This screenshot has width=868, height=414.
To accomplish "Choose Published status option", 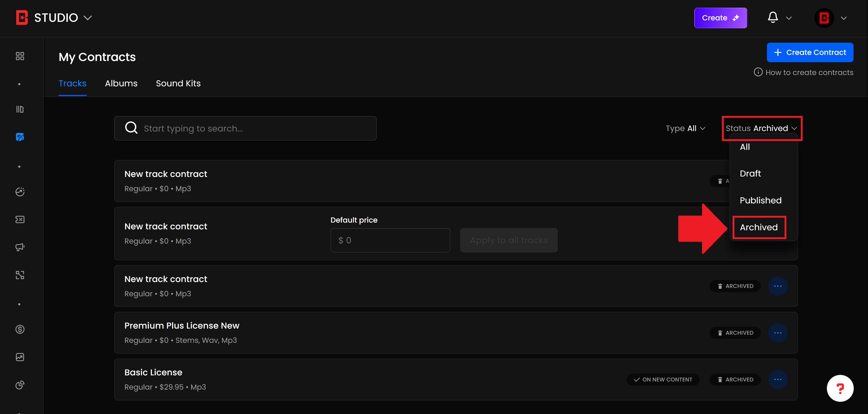I will point(760,200).
